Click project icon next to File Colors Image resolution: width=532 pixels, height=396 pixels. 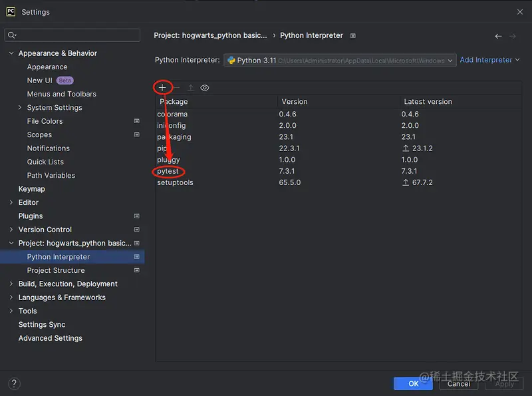[x=137, y=121]
